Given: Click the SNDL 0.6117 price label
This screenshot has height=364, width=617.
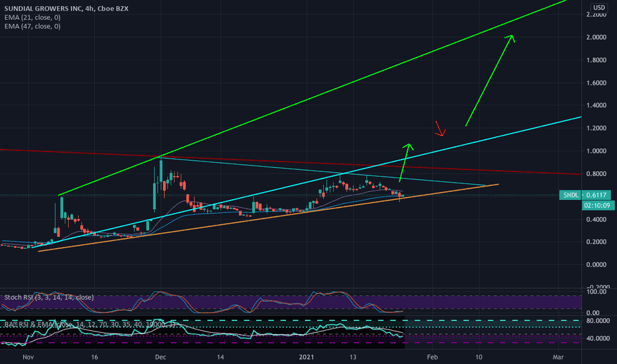Looking at the screenshot, I should pos(585,195).
